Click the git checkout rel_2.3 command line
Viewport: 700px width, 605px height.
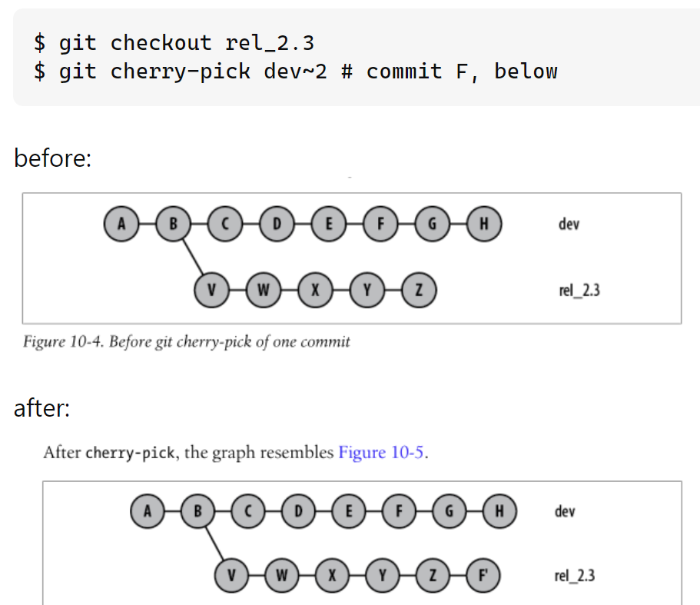174,43
